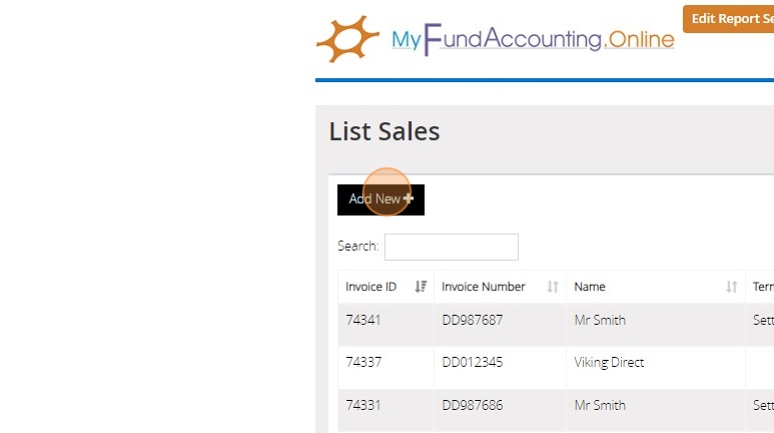Focus the Search input field

point(451,246)
